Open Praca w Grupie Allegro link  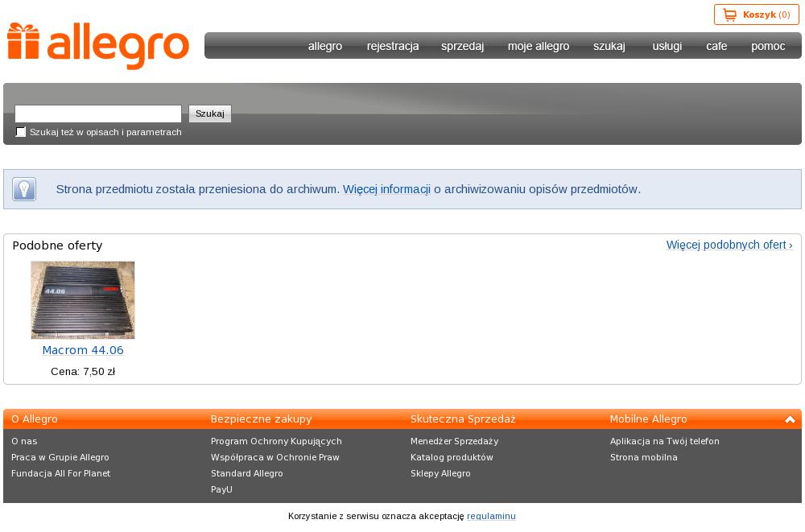[60, 457]
